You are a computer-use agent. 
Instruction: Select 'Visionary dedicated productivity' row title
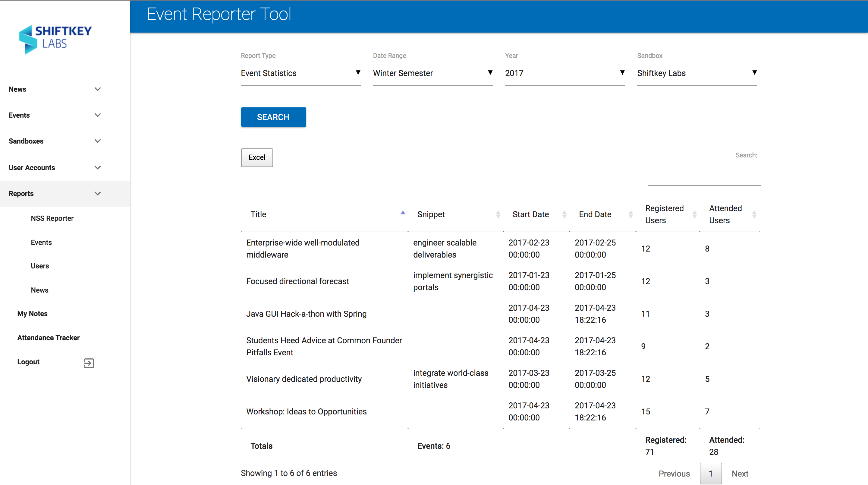click(x=304, y=379)
